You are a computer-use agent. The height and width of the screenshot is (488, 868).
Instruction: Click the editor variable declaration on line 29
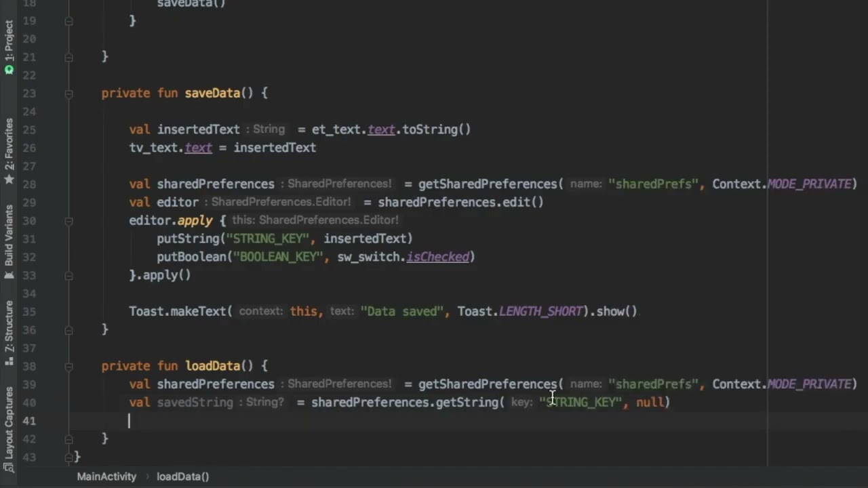coord(178,202)
